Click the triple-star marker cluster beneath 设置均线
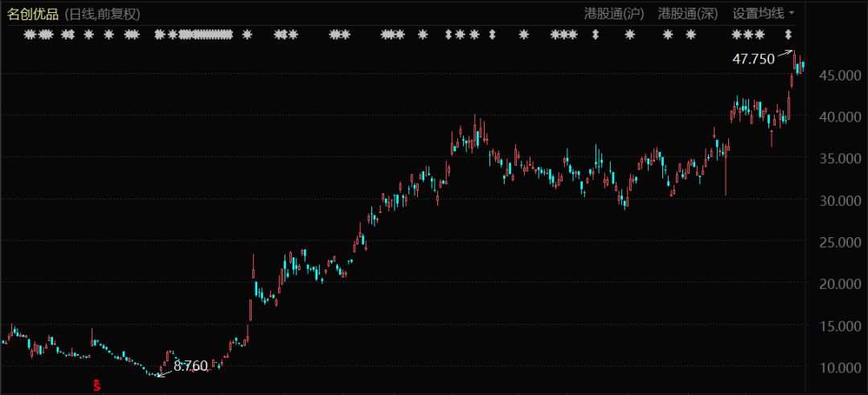Screen dimensions: 868x395 pyautogui.click(x=747, y=34)
